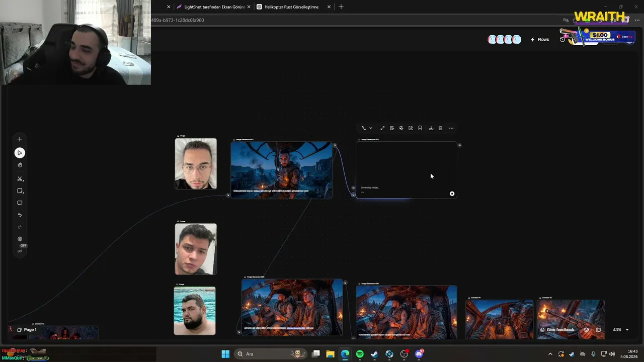Redo the last undone action
The width and height of the screenshot is (644, 362).
20,227
